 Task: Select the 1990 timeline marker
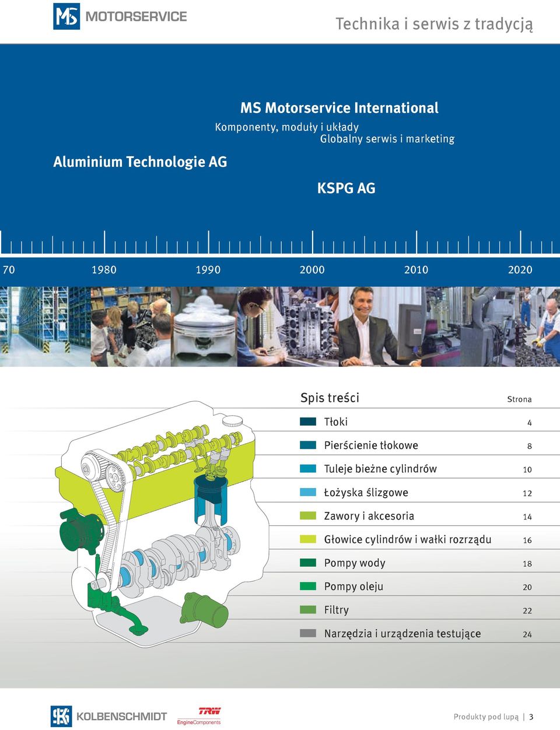coord(208,269)
